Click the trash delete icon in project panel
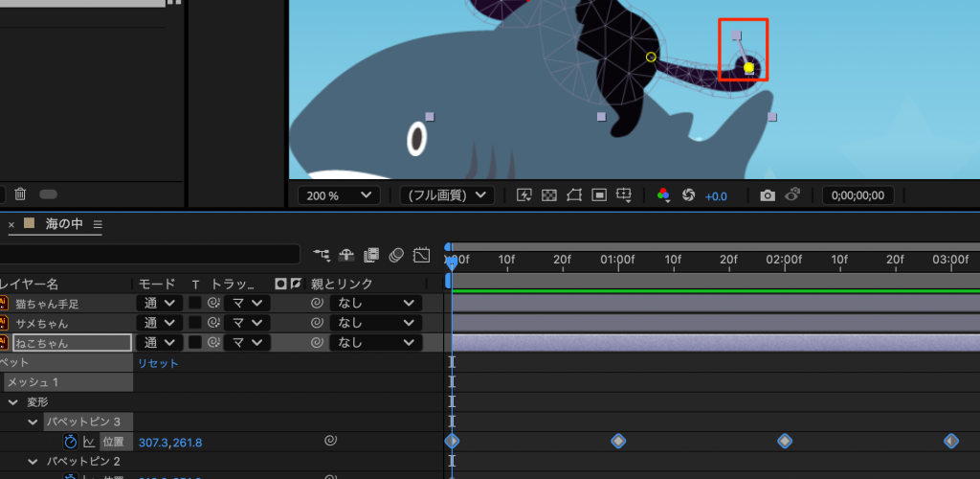Viewport: 980px width, 479px height. [20, 194]
